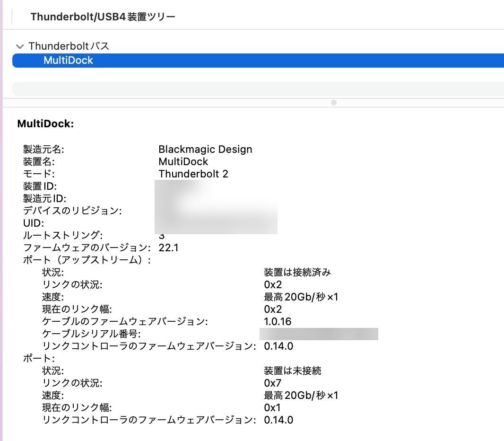Click the Thunderbolt バス tree label
Screen dimensions: 504x441
pyautogui.click(x=69, y=46)
